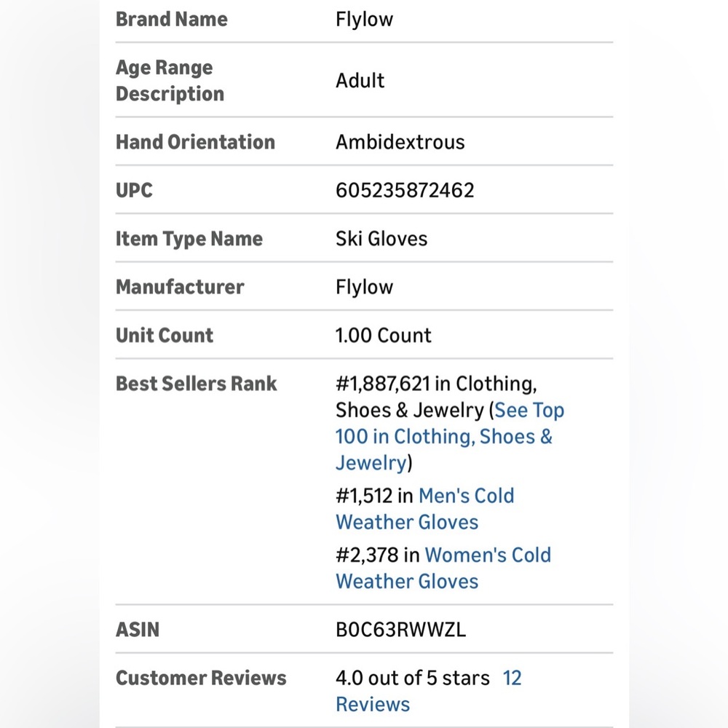The image size is (728, 728).
Task: Click the Ski Gloves value
Action: coord(381,239)
